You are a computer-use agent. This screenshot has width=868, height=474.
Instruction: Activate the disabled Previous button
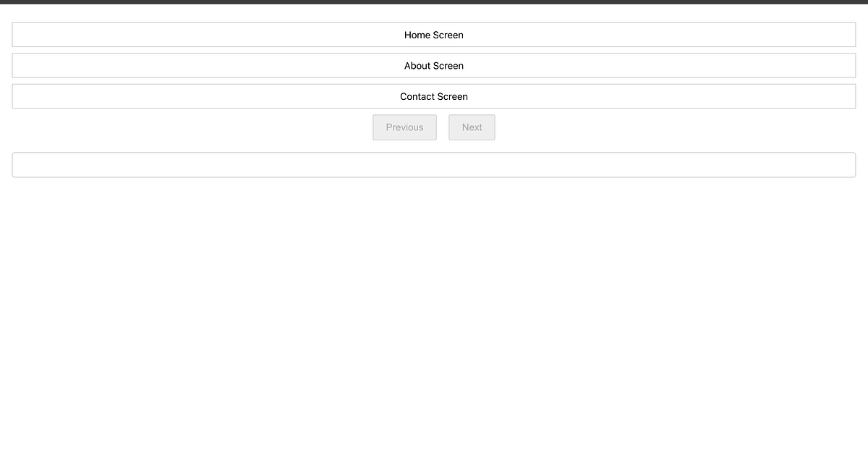404,127
